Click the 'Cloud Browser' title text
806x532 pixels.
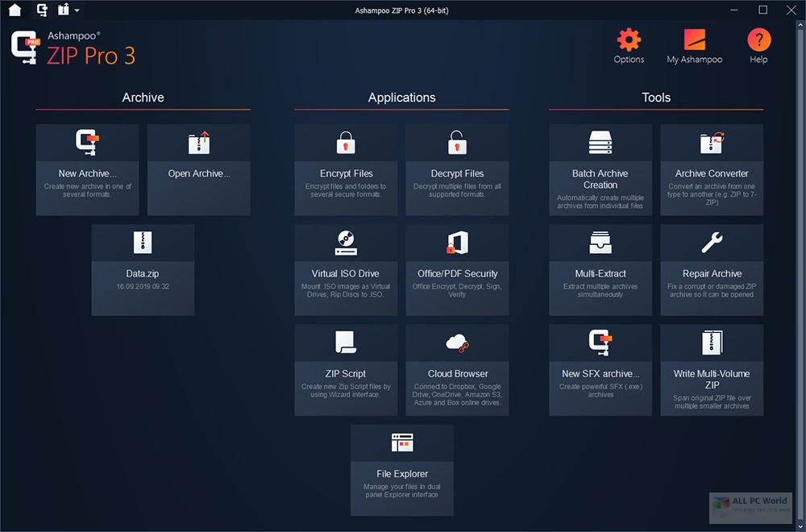[458, 374]
